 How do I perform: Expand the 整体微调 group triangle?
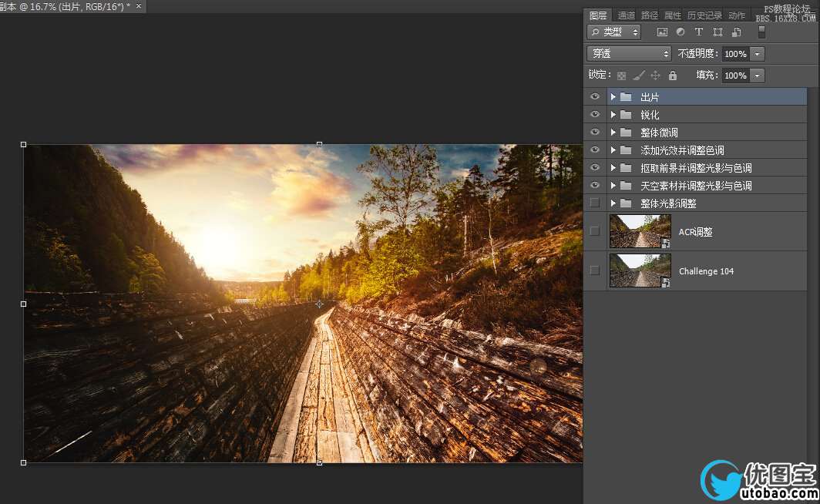click(613, 133)
